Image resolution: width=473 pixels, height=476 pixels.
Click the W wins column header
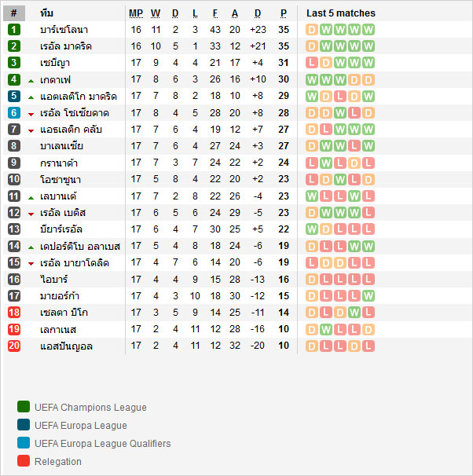156,13
